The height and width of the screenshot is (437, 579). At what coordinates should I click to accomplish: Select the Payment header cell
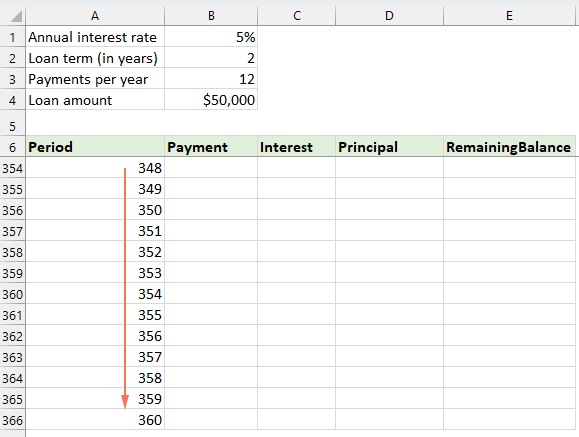click(x=211, y=147)
